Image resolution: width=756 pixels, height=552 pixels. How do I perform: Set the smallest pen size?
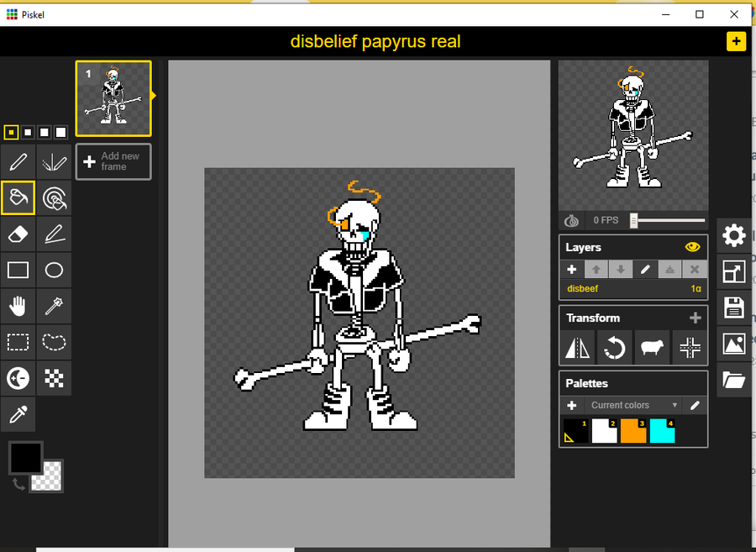pos(11,132)
